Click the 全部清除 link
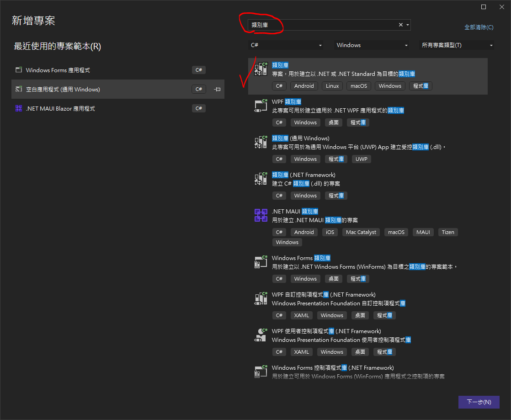511x420 pixels. 479,27
